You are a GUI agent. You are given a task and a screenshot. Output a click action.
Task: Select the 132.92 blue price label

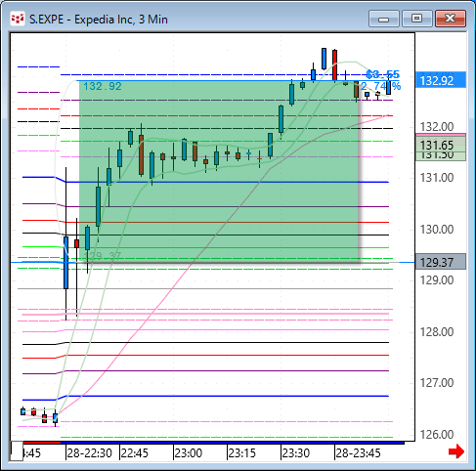(x=441, y=80)
